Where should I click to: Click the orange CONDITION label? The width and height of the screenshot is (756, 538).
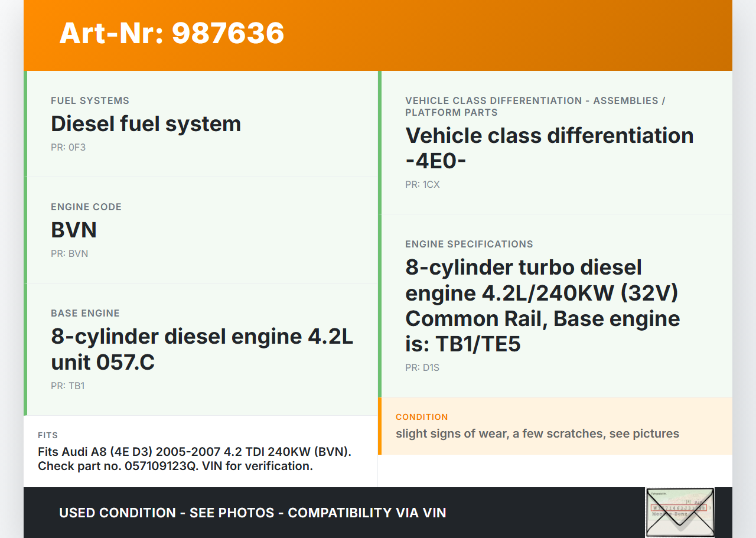point(422,417)
